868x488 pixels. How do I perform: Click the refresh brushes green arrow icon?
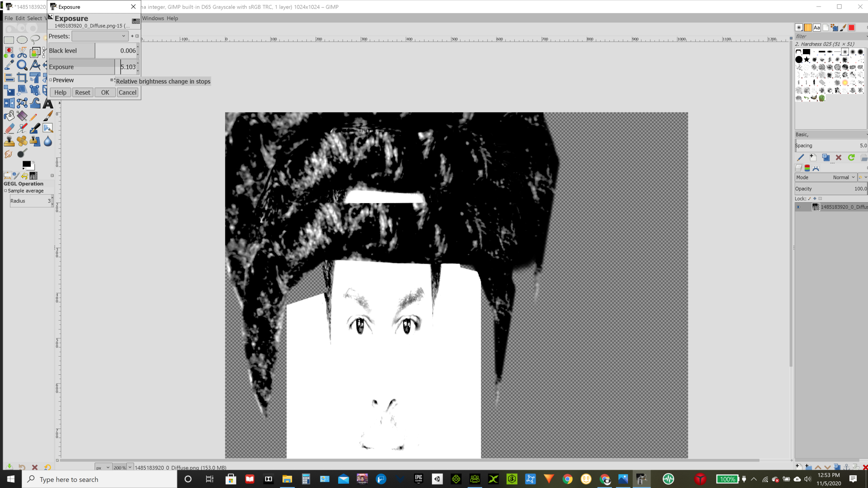851,157
